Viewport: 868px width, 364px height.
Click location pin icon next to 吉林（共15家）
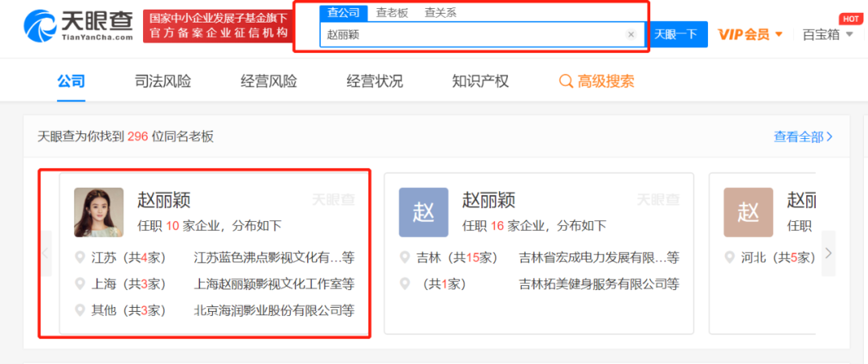[404, 258]
